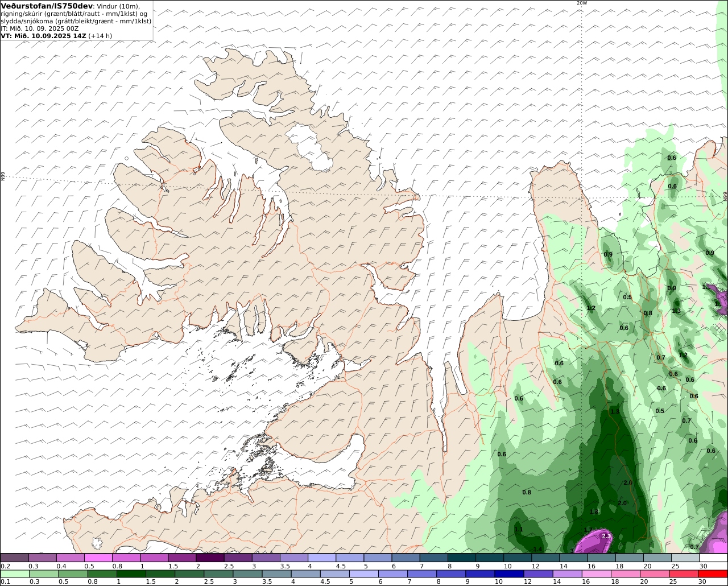Click the lower legend green swatch starting at 0.8

[102, 574]
